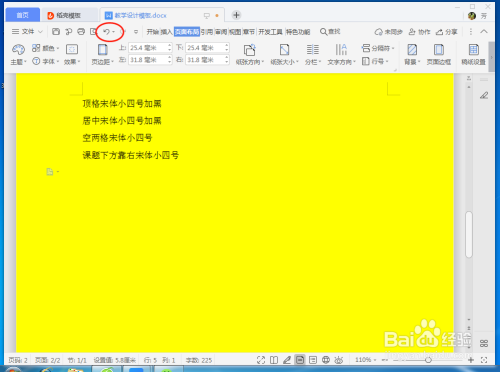
Task: Click the zoom in plus button
Action: (471, 360)
